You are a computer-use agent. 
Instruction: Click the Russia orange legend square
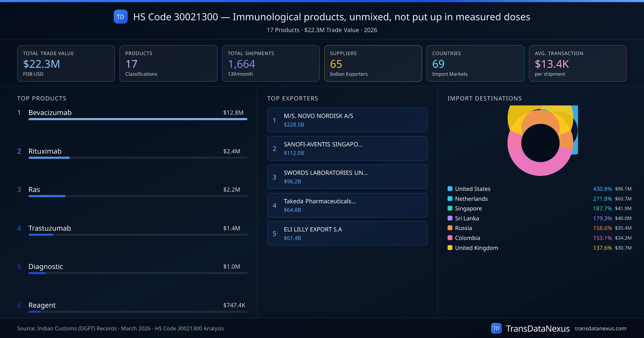[x=450, y=228]
